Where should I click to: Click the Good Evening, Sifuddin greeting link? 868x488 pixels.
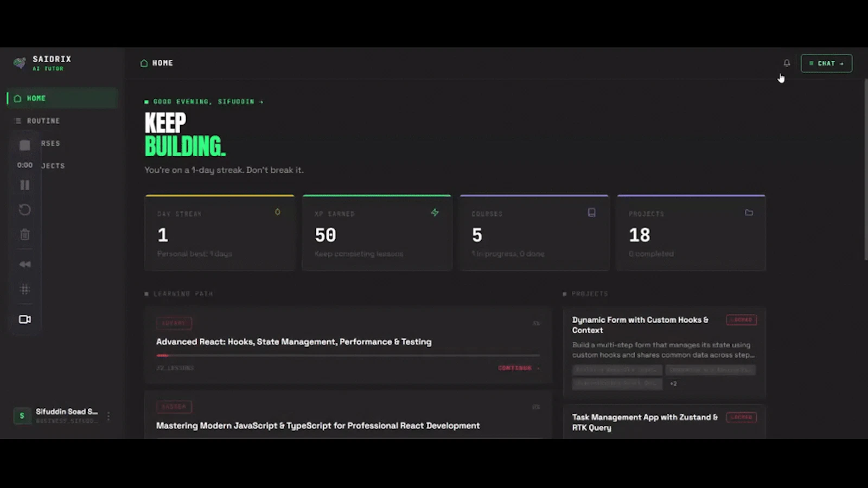(x=204, y=101)
